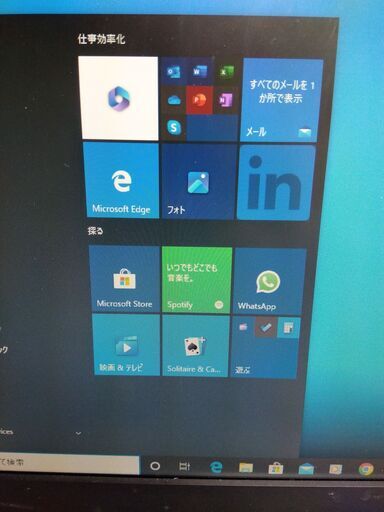Viewport: 384px width, 512px height.
Task: Launch Outlook from the Office tile folder
Action: (x=173, y=71)
